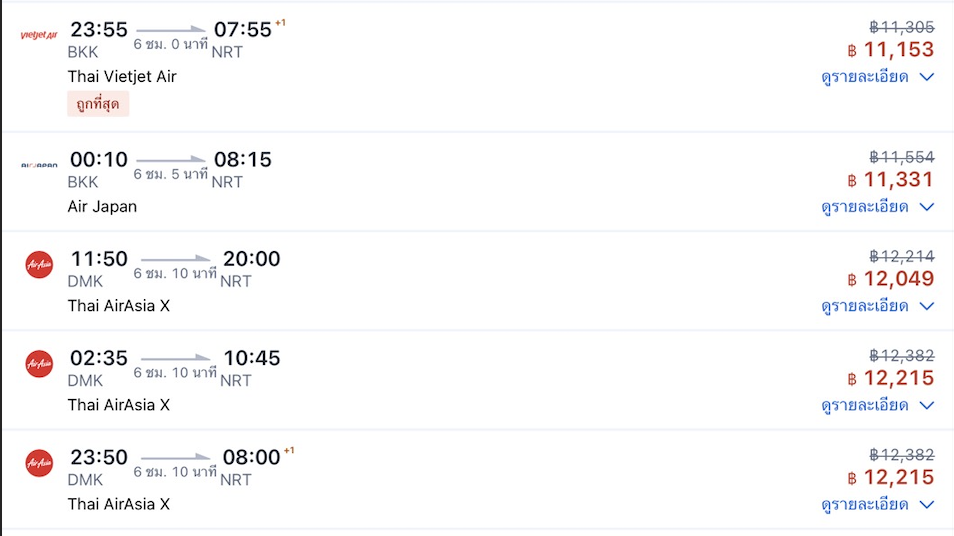Click the Air Japan airline name

click(x=102, y=207)
